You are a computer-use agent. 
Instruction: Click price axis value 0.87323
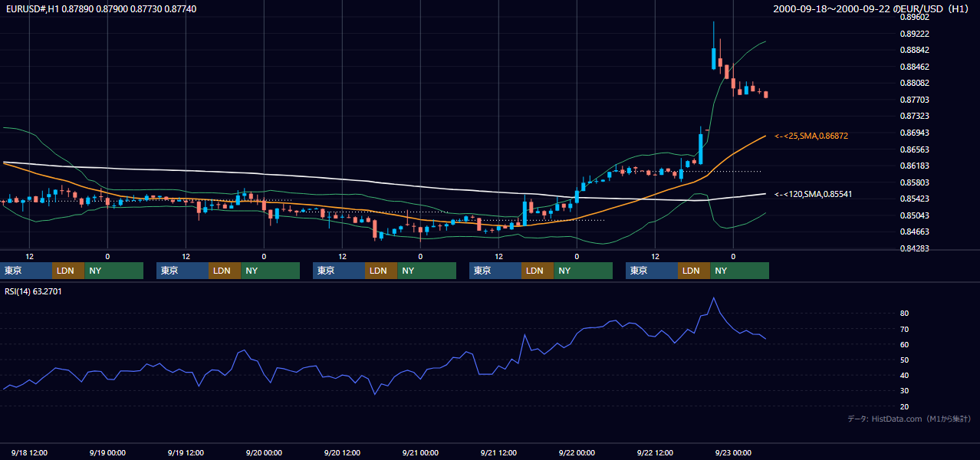[x=914, y=116]
